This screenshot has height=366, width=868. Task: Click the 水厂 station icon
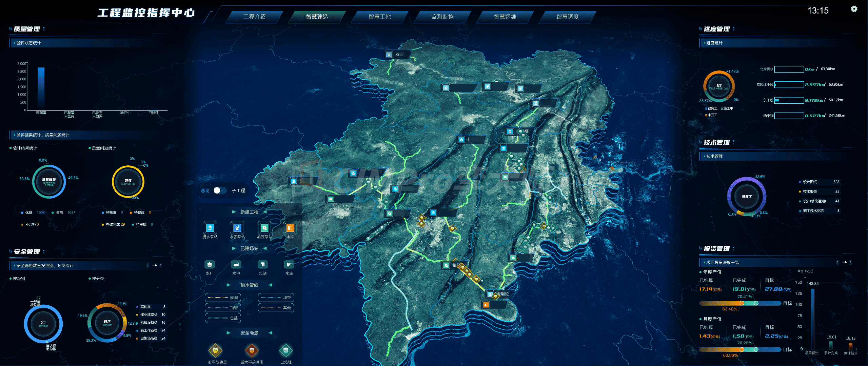(210, 264)
